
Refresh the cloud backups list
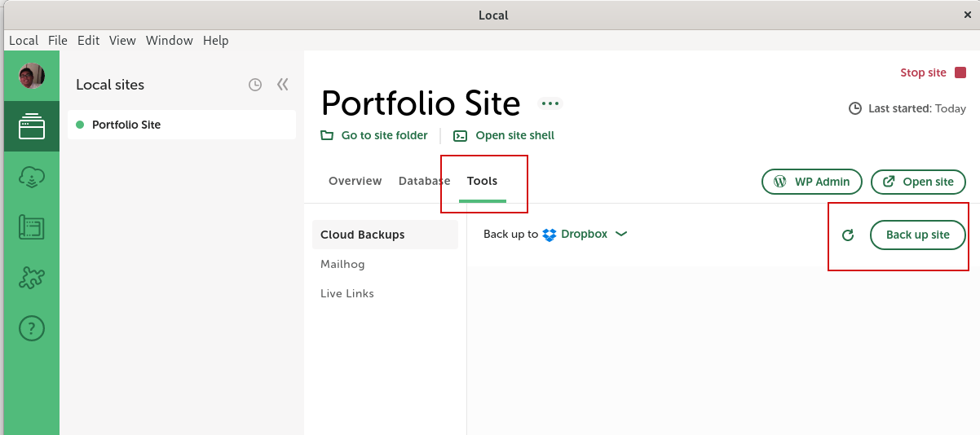click(848, 235)
